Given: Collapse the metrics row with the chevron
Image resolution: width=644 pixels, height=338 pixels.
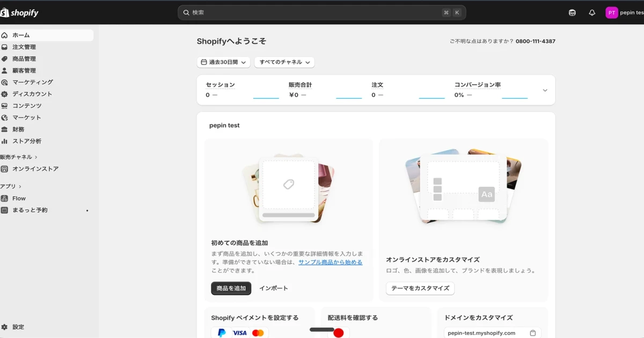Looking at the screenshot, I should click(544, 90).
